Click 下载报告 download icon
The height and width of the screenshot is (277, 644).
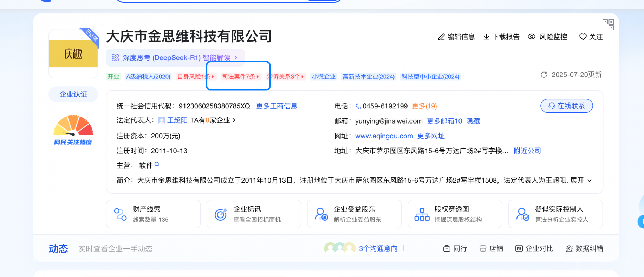click(x=486, y=37)
